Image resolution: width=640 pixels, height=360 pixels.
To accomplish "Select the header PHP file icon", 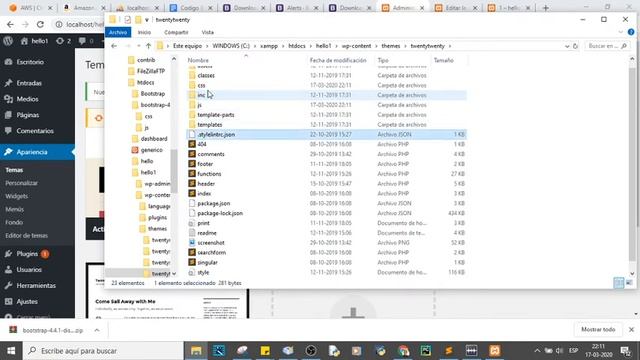I will pyautogui.click(x=192, y=183).
